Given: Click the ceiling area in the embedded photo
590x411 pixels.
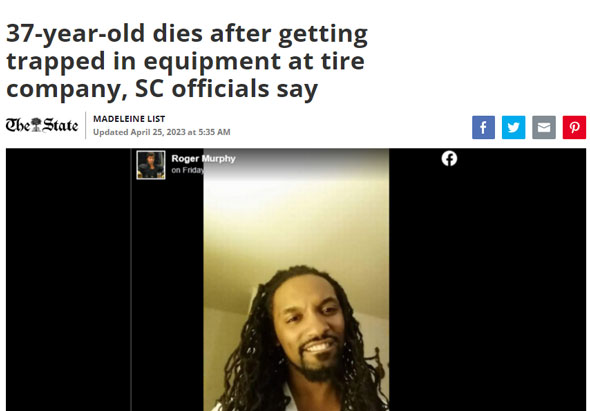Looking at the screenshot, I should click(x=296, y=233).
